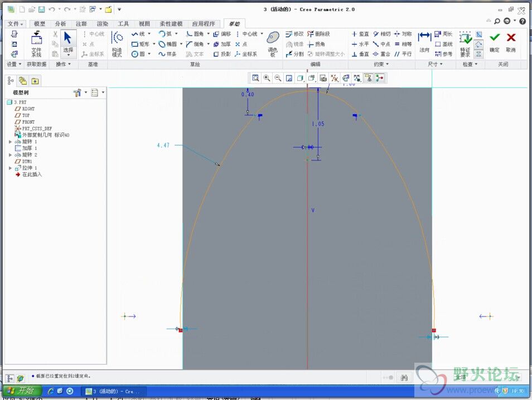Open the 弧 tool dropdown arrow

pos(176,34)
